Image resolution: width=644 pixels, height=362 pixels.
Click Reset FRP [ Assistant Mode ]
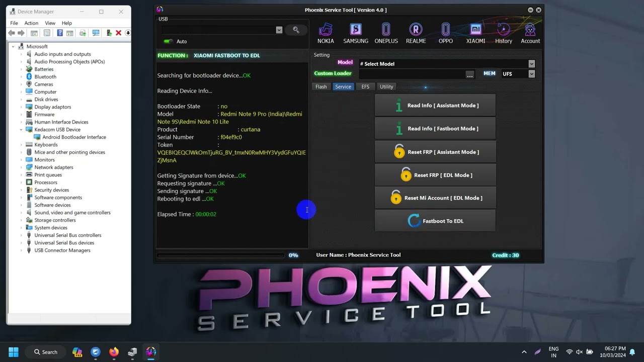[x=435, y=152]
